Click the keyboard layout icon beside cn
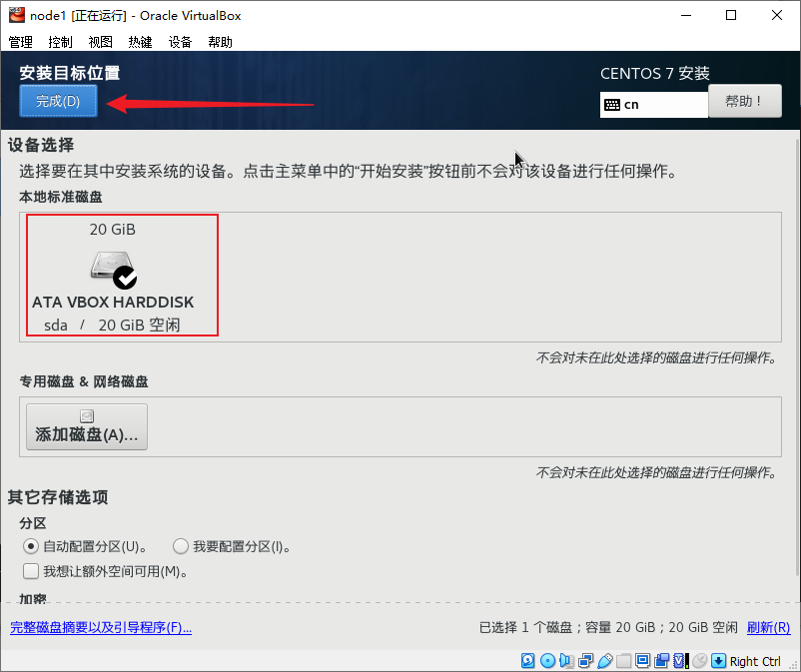The height and width of the screenshot is (672, 801). coord(612,105)
